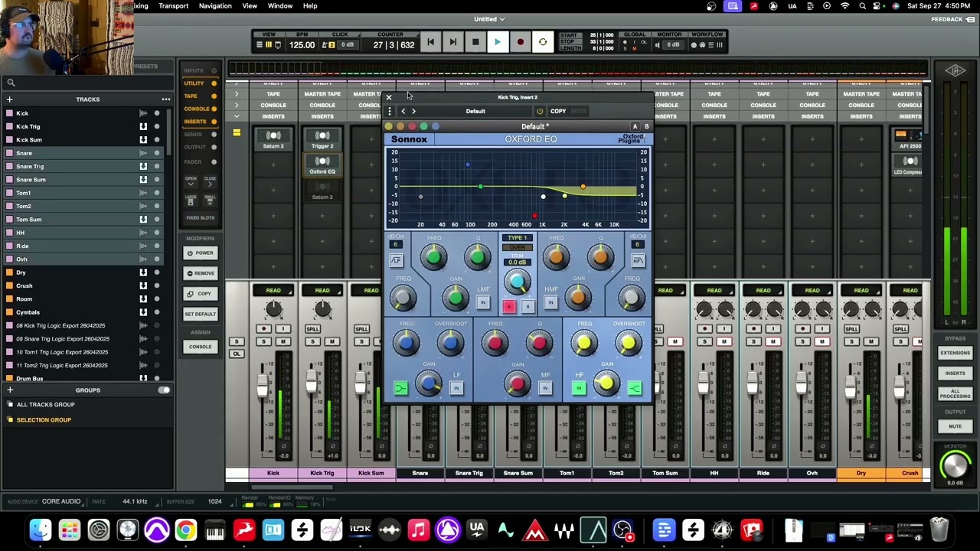Toggle the loop cycle button in transport

543,42
